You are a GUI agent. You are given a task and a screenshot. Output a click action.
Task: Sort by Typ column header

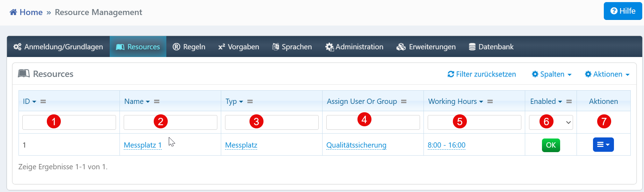click(x=234, y=101)
